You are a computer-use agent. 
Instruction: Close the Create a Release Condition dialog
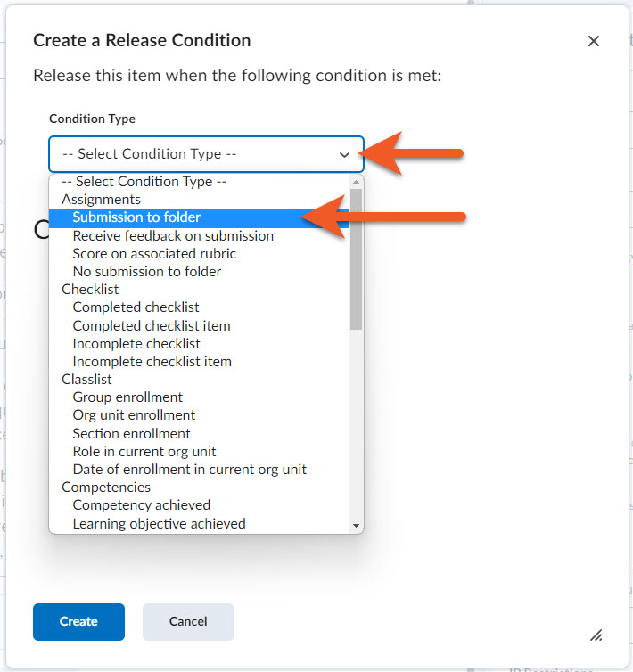point(594,41)
